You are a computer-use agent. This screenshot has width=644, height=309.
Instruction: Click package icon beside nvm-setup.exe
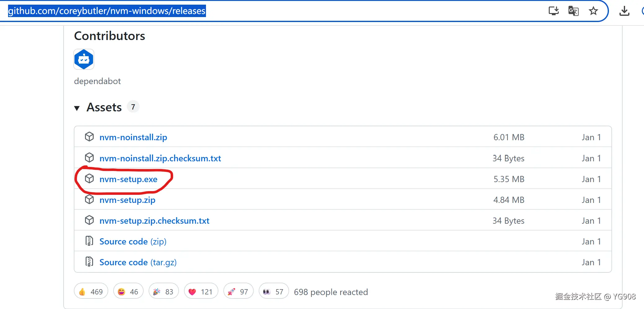pyautogui.click(x=89, y=179)
